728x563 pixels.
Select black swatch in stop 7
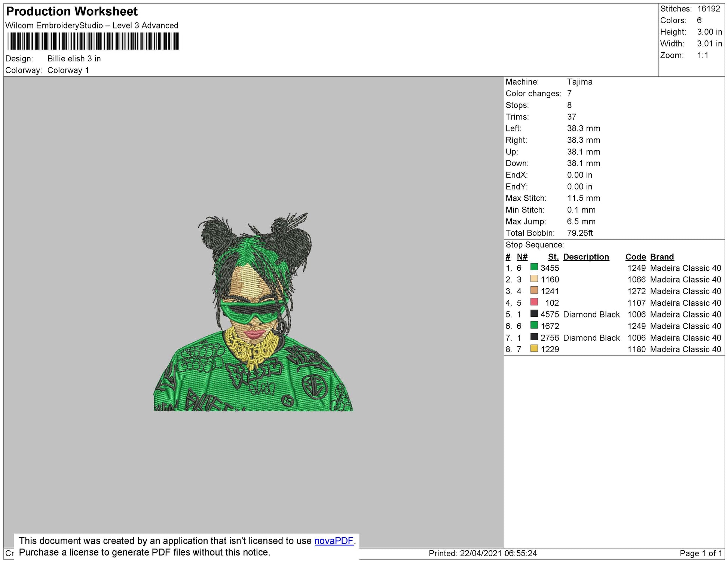(534, 337)
